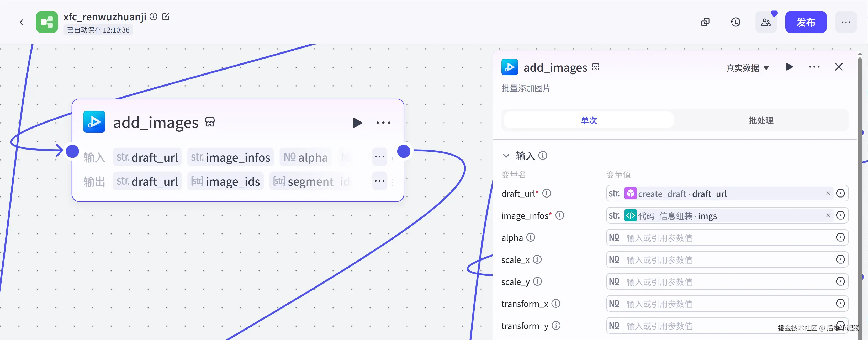868x340 pixels.
Task: Select the 单次 tab
Action: tap(589, 120)
